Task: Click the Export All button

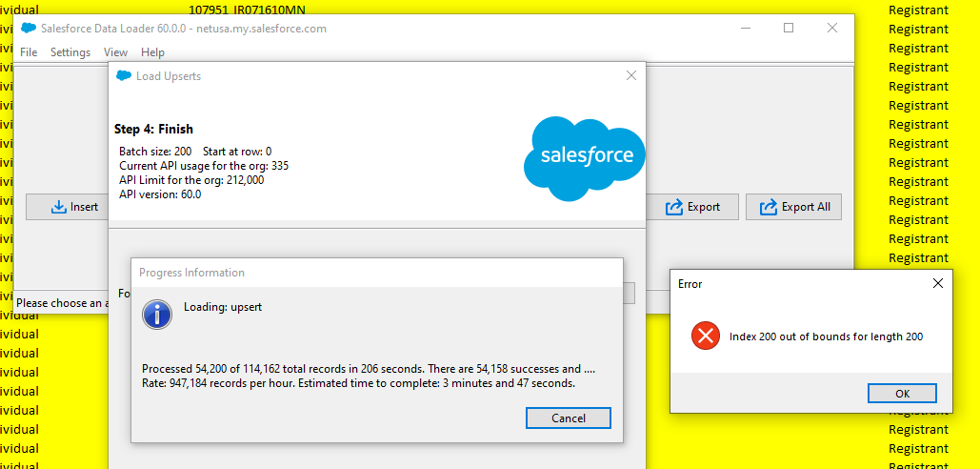Action: 793,207
